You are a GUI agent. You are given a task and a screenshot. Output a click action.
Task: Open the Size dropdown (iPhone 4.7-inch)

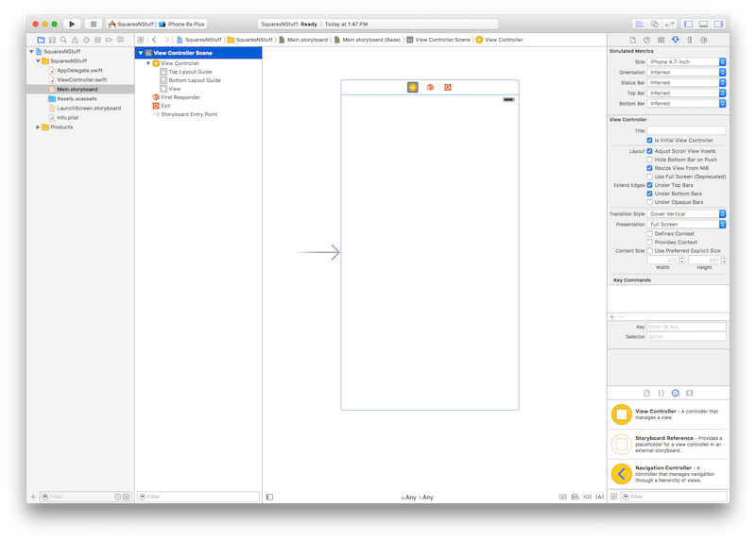coord(686,61)
